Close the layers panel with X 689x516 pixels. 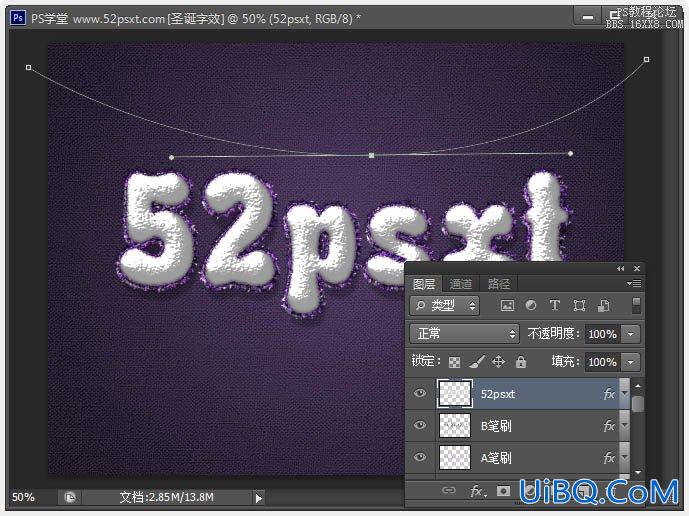(637, 269)
